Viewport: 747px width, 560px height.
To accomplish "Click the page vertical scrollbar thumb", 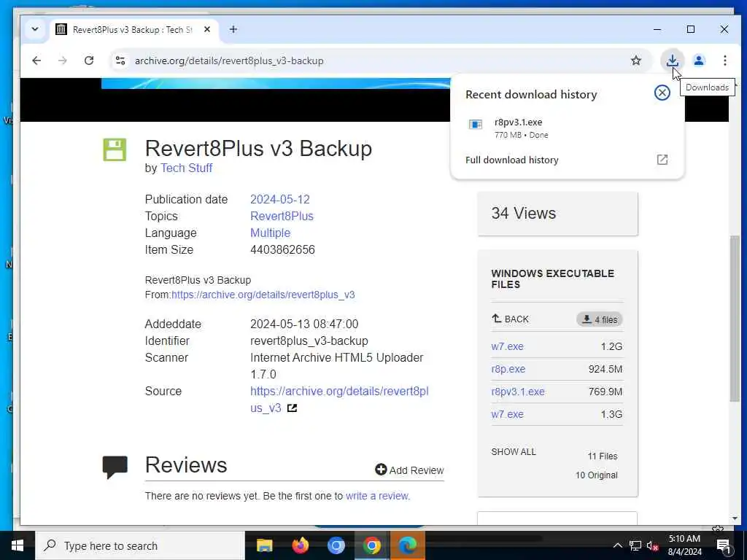I will click(735, 319).
